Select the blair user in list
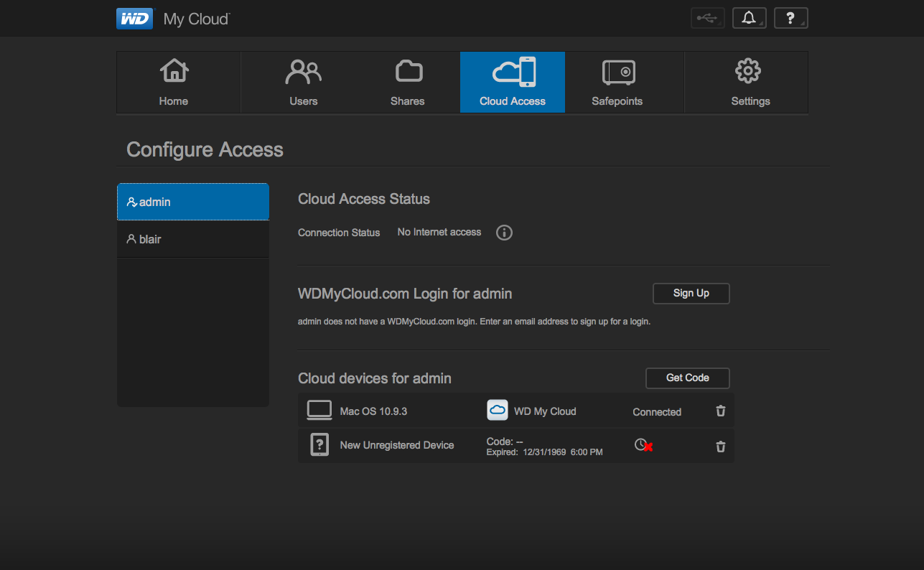Viewport: 924px width, 570px height. [192, 239]
